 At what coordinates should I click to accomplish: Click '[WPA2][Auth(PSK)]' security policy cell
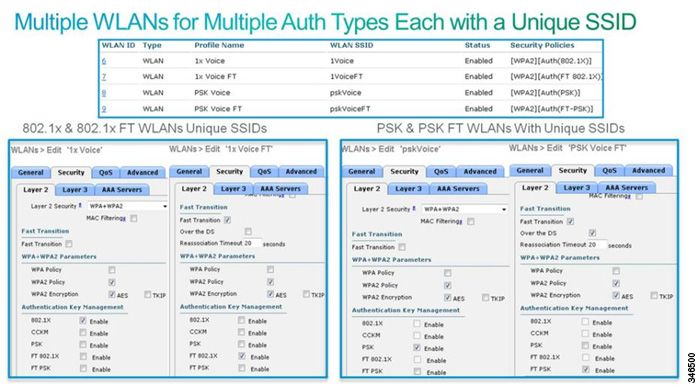click(545, 93)
